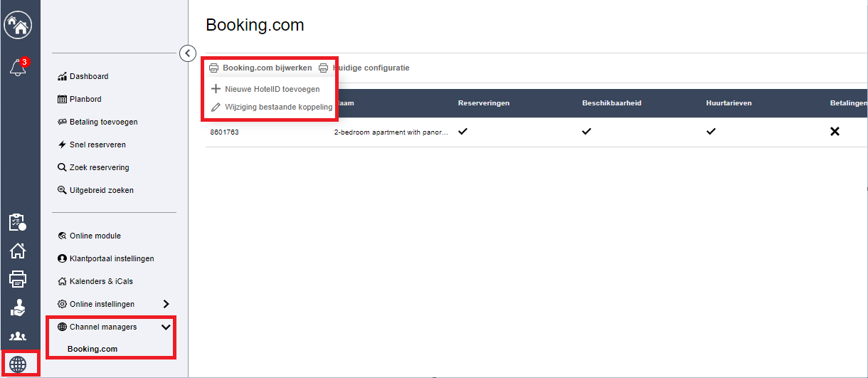Viewport: 868px width, 378px height.
Task: Open Zoek reservering
Action: [x=93, y=167]
